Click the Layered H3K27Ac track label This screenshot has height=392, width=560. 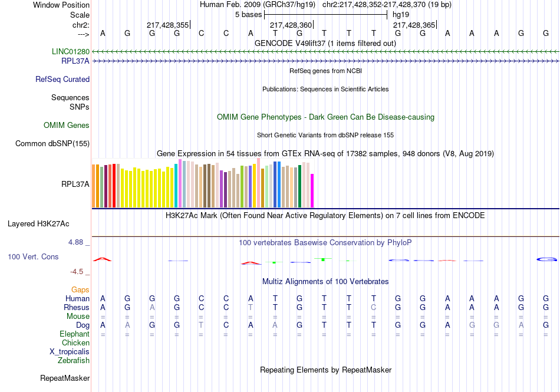[38, 224]
